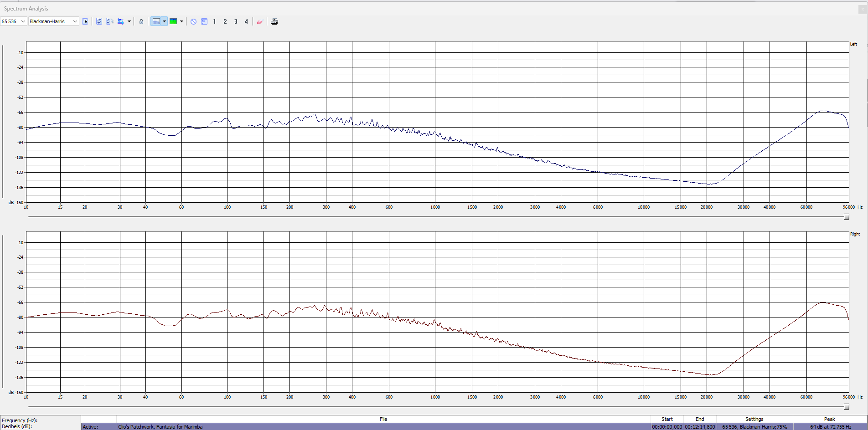Expand the graph display mode dropdown arrow
This screenshot has width=868, height=430.
164,21
